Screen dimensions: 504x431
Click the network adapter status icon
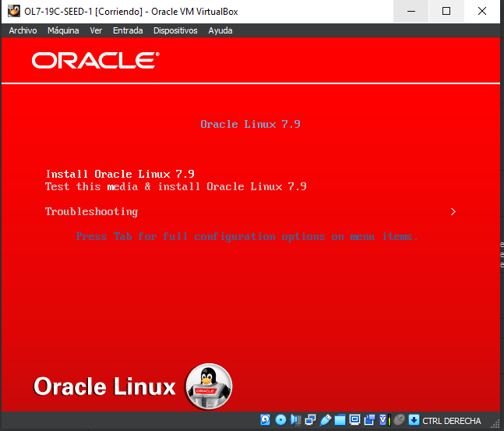(x=310, y=420)
